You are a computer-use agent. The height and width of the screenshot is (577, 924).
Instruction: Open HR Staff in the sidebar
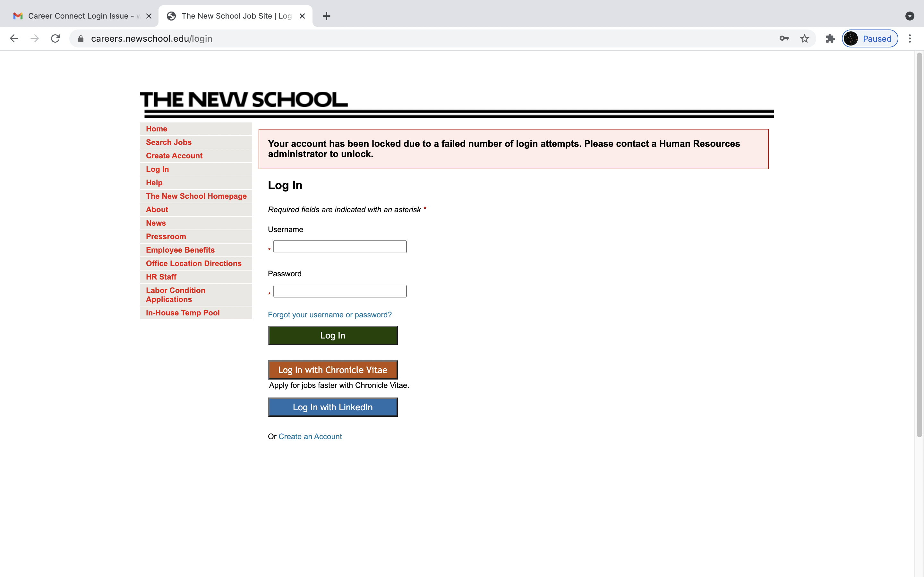pos(161,277)
